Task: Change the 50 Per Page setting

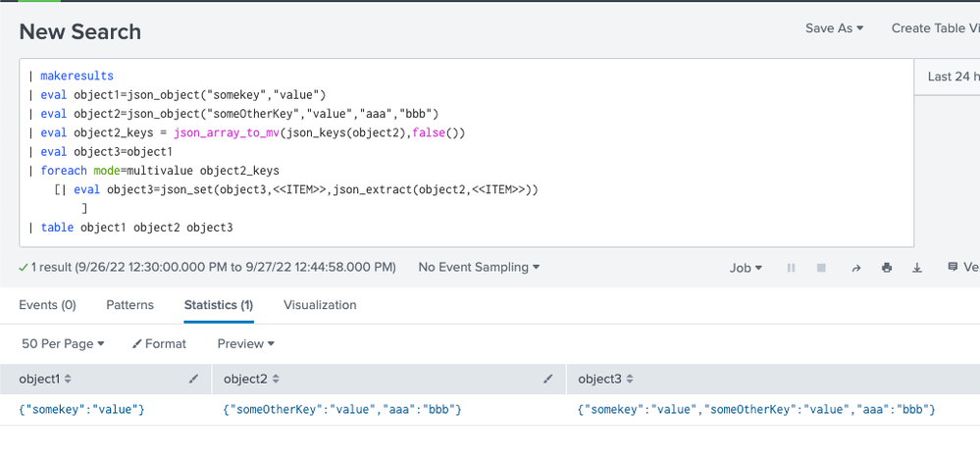Action: (x=63, y=343)
